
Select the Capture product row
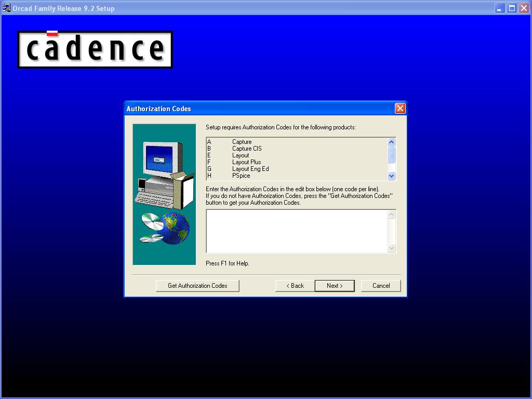297,142
